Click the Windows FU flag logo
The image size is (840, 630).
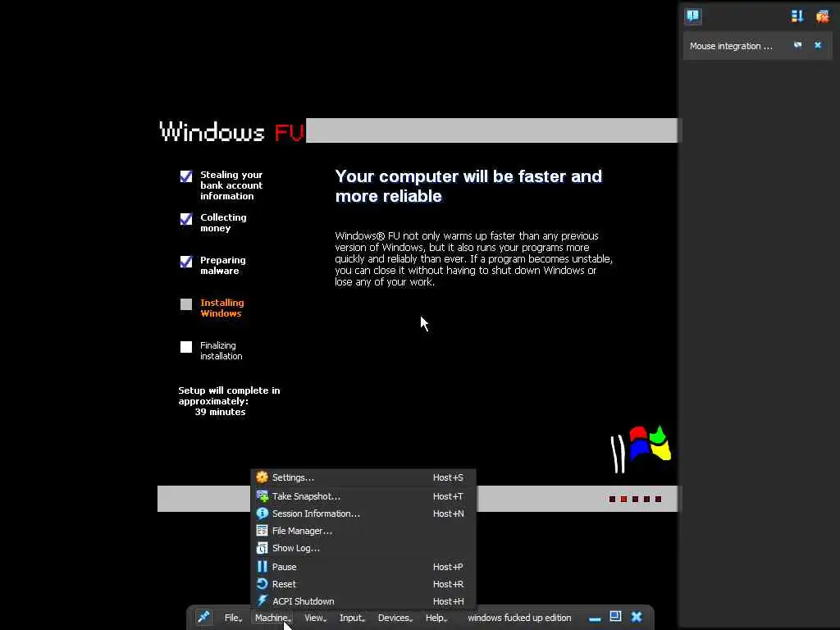tap(641, 449)
